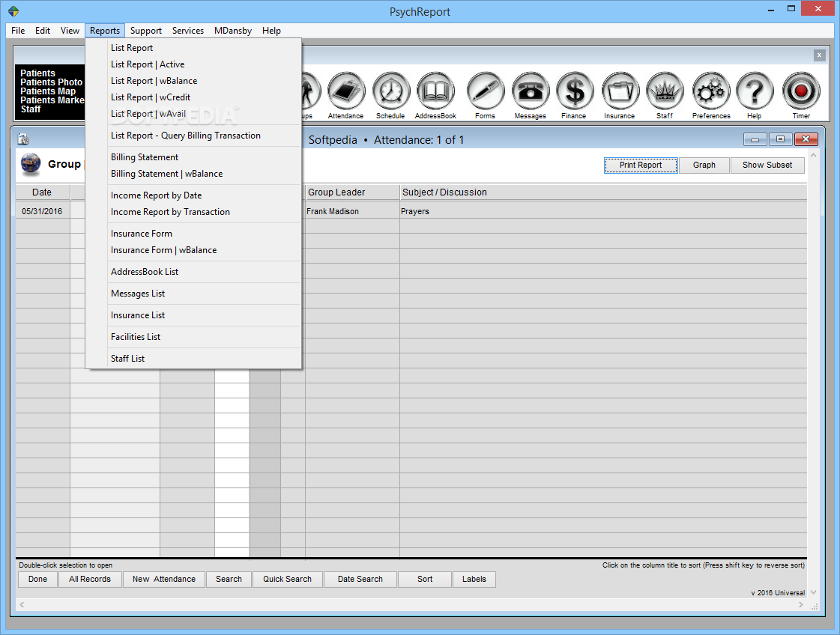Screen dimensions: 840x635
Task: Choose Facilities List report
Action: point(193,337)
